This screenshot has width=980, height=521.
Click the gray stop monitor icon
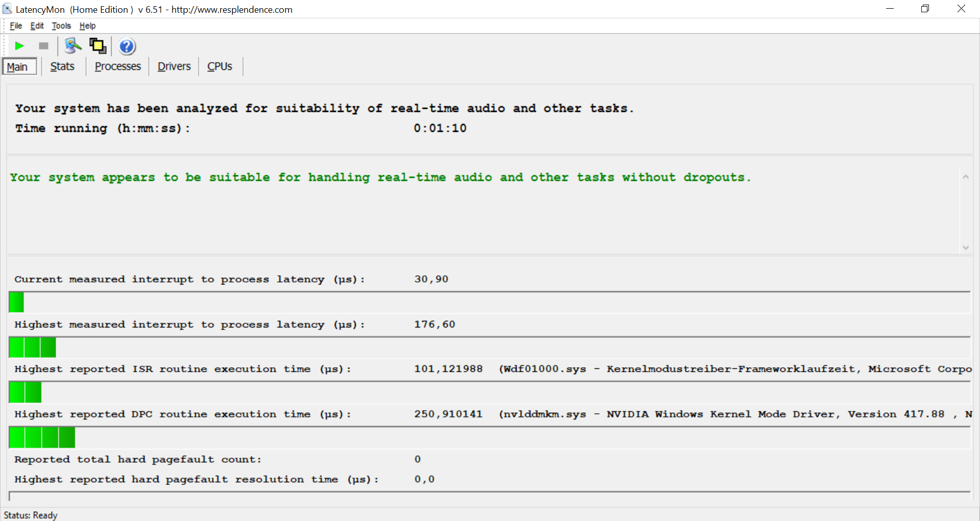pos(43,46)
